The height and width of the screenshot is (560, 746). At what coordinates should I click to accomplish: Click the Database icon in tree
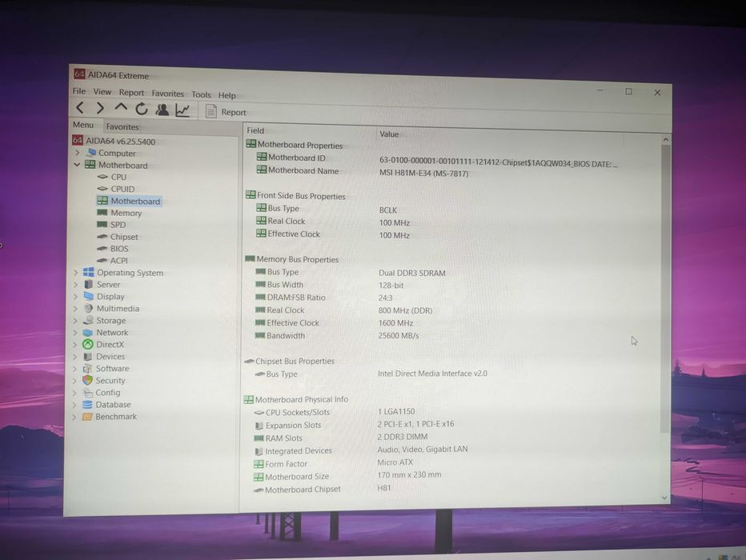[x=87, y=405]
